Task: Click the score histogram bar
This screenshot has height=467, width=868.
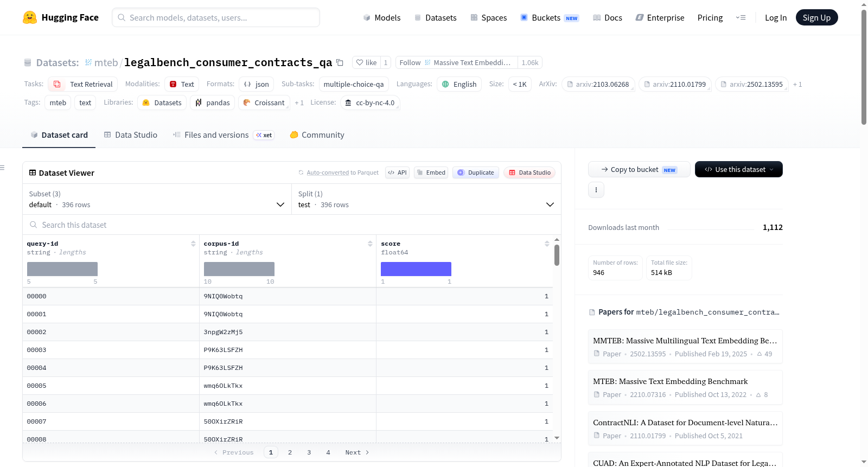Action: [x=416, y=269]
